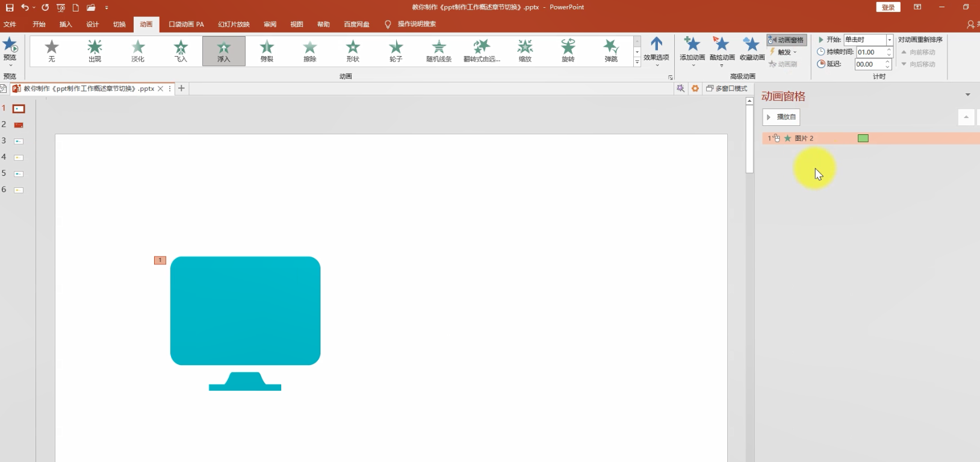
Task: Click the green timing bar of 图片 2
Action: (x=863, y=139)
